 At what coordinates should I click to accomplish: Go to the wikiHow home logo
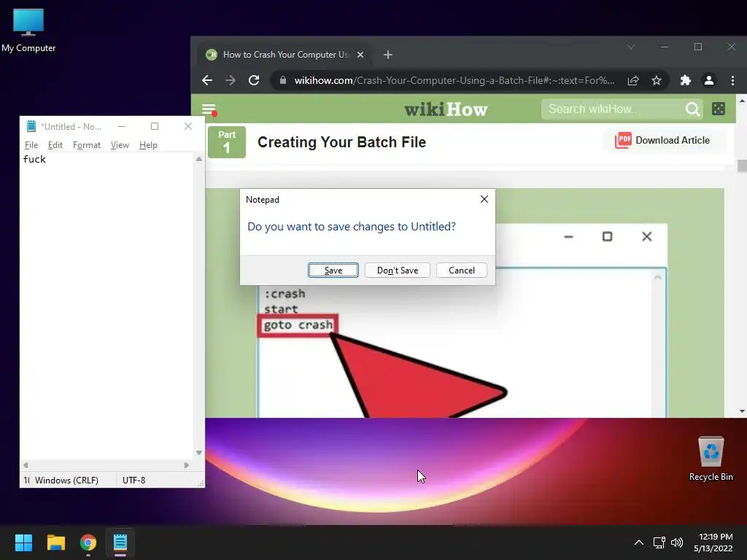point(446,109)
